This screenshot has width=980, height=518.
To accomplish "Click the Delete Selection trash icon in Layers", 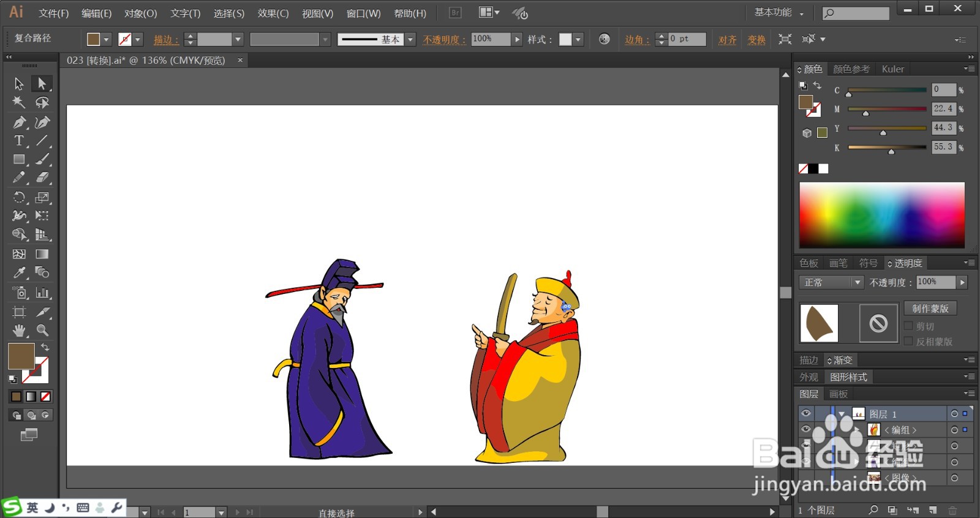I will [952, 510].
